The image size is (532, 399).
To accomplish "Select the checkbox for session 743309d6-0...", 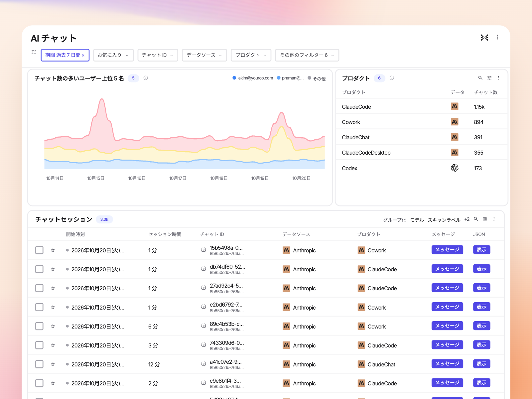I will (39, 345).
